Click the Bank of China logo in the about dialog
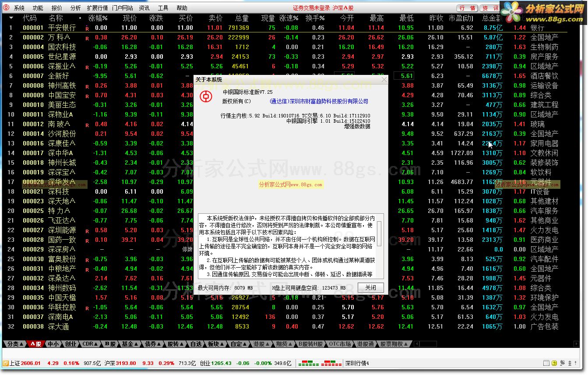588x375 pixels. point(207,96)
